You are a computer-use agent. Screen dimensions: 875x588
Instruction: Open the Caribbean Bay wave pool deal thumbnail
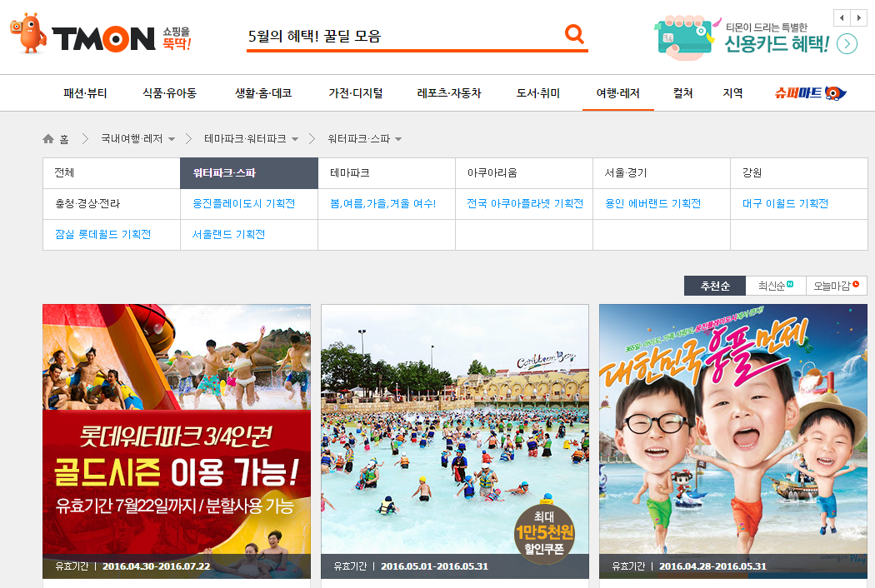455,441
